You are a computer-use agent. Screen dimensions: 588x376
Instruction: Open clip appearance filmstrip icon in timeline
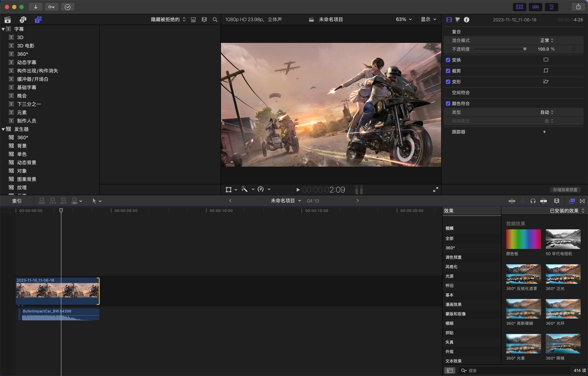coord(556,201)
